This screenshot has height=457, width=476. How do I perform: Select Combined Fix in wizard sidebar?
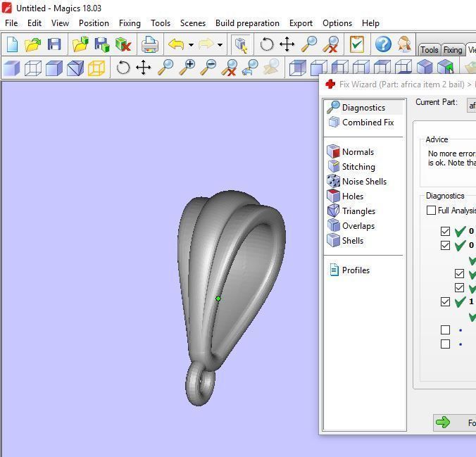coord(361,122)
